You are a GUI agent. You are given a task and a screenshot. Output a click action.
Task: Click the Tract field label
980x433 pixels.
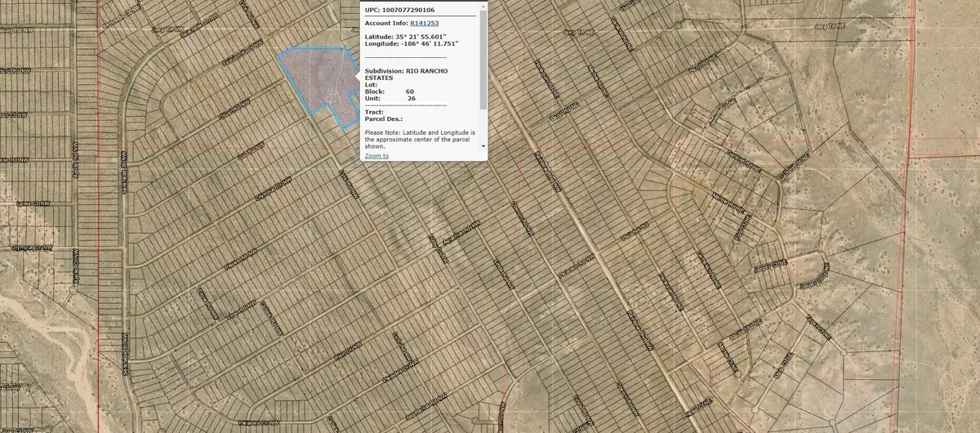click(x=374, y=112)
